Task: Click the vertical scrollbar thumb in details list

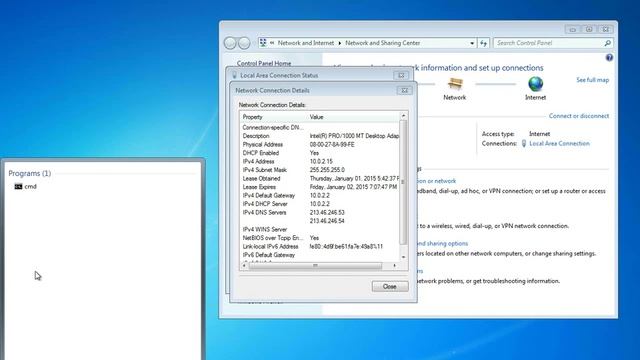Action: (403, 182)
